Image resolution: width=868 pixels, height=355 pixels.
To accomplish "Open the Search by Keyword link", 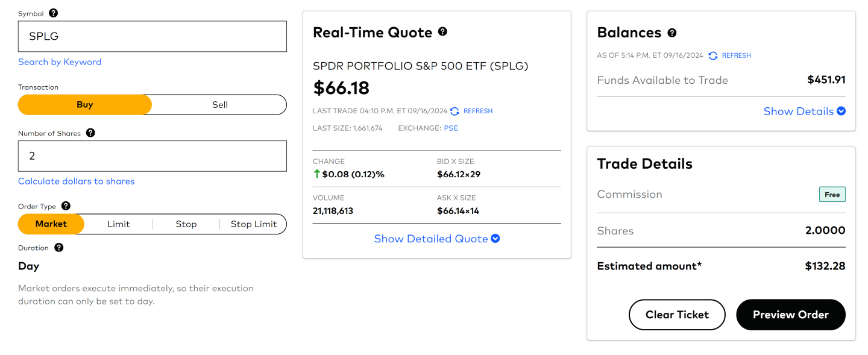I will pos(60,61).
